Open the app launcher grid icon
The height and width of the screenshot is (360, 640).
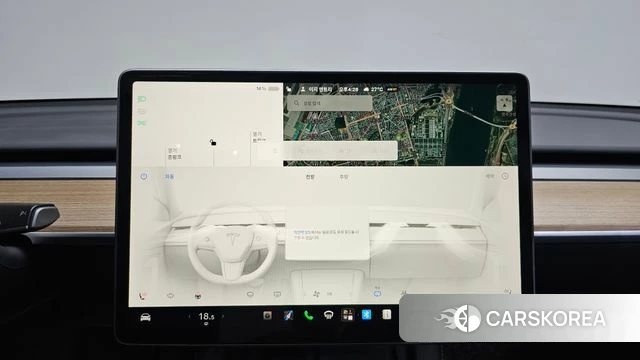click(348, 315)
